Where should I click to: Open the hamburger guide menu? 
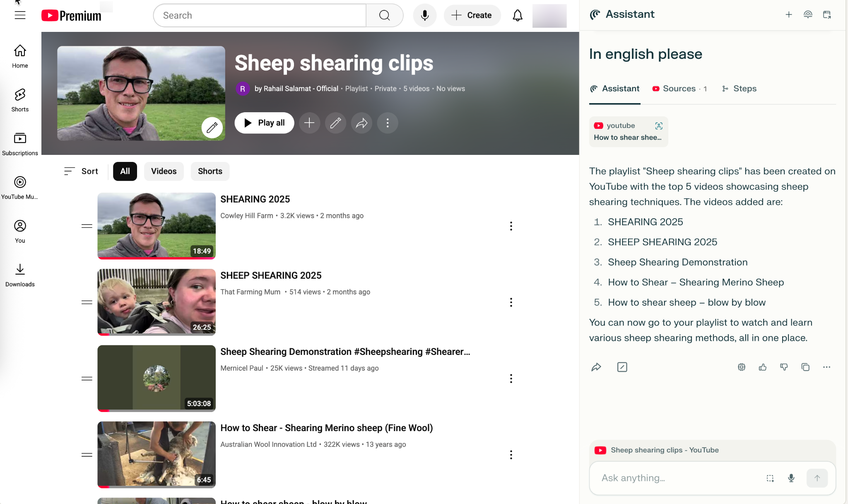point(20,15)
